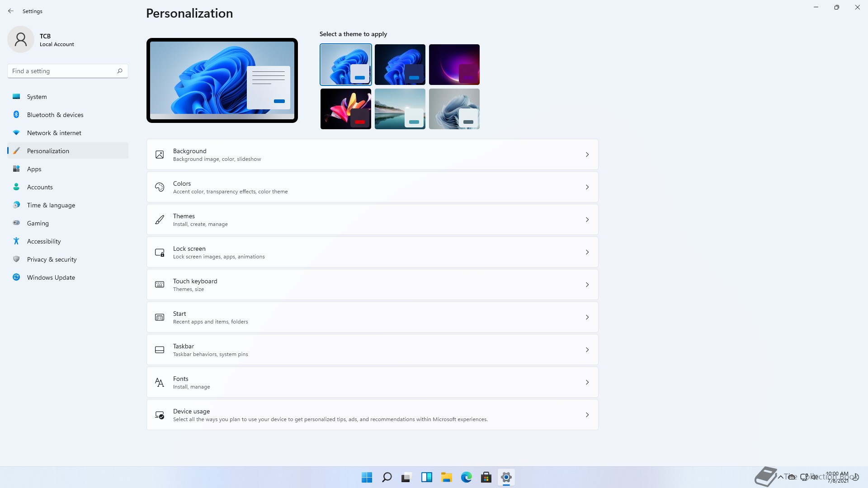Open Time & language settings page
This screenshot has width=868, height=488.
click(68, 205)
